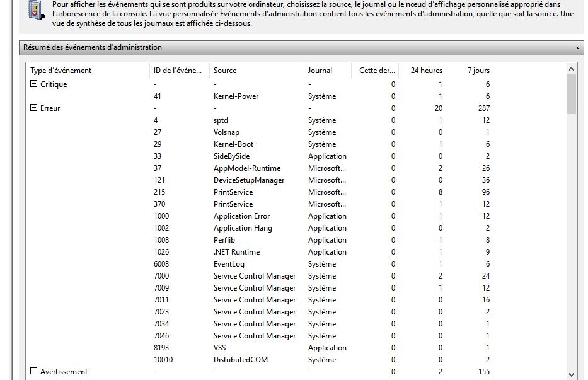Select the DeviceSetupManager event 121 row
The height and width of the screenshot is (380, 588).
[x=260, y=180]
